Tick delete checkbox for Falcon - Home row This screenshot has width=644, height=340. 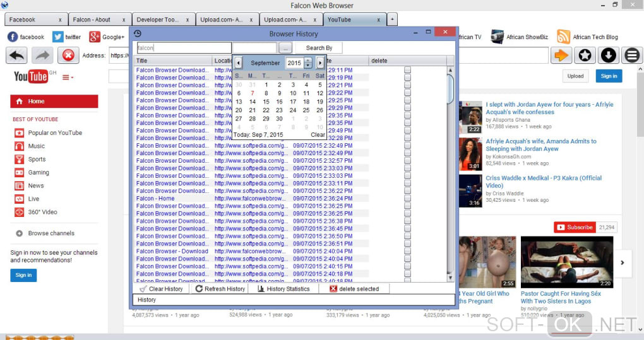tap(407, 199)
